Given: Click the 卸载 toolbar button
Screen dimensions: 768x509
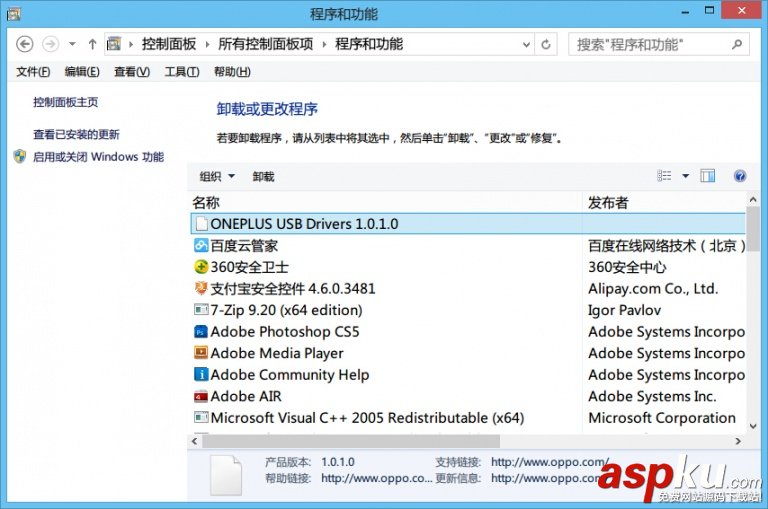Looking at the screenshot, I should (264, 176).
